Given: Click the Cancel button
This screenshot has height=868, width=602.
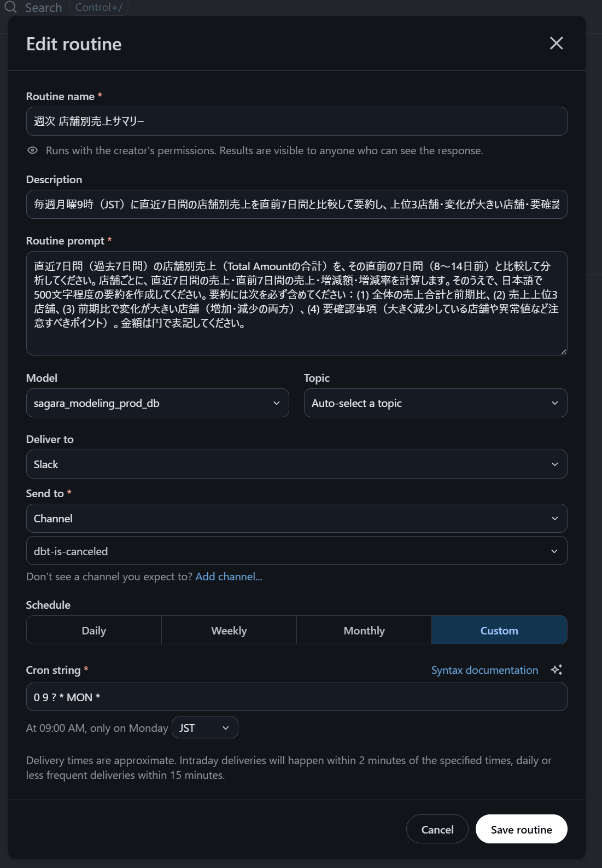Looking at the screenshot, I should [437, 829].
